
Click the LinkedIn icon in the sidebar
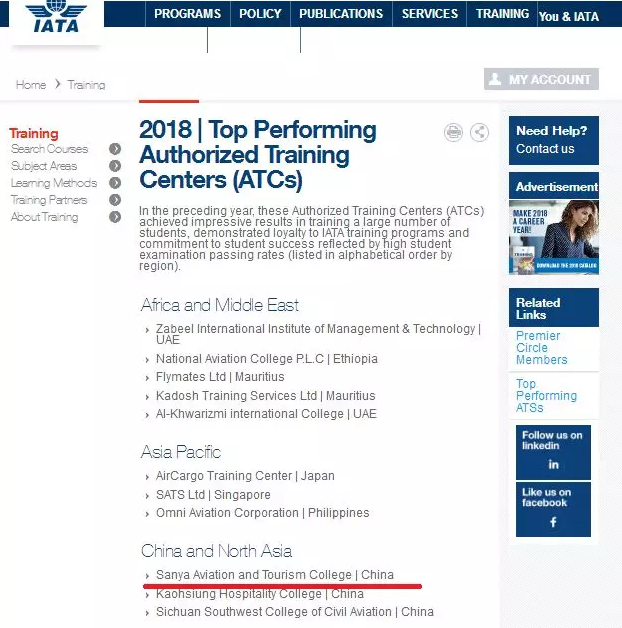[x=553, y=465]
